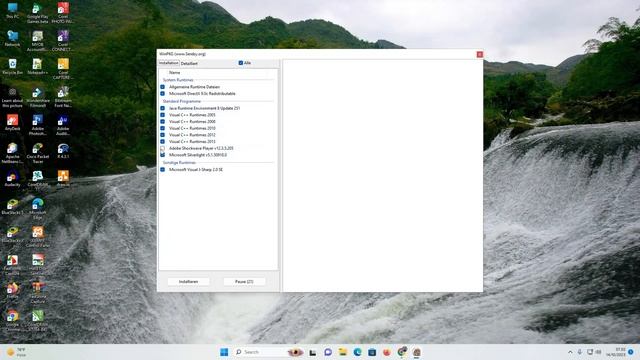This screenshot has height=360, width=640.
Task: Open Apache NetBeans desktop icon
Action: (12, 153)
